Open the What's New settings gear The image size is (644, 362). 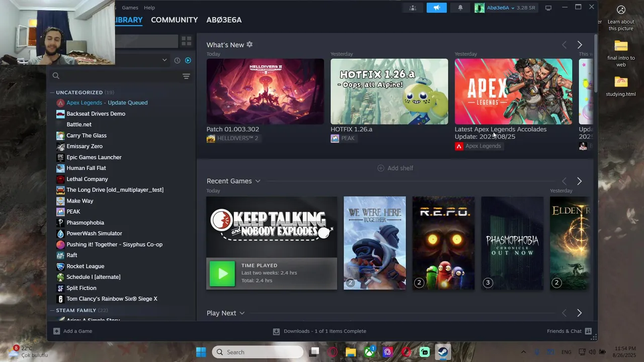[x=250, y=45]
